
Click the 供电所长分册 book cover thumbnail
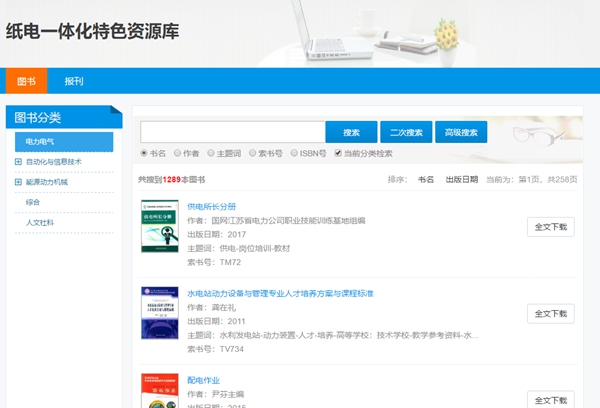click(x=160, y=235)
